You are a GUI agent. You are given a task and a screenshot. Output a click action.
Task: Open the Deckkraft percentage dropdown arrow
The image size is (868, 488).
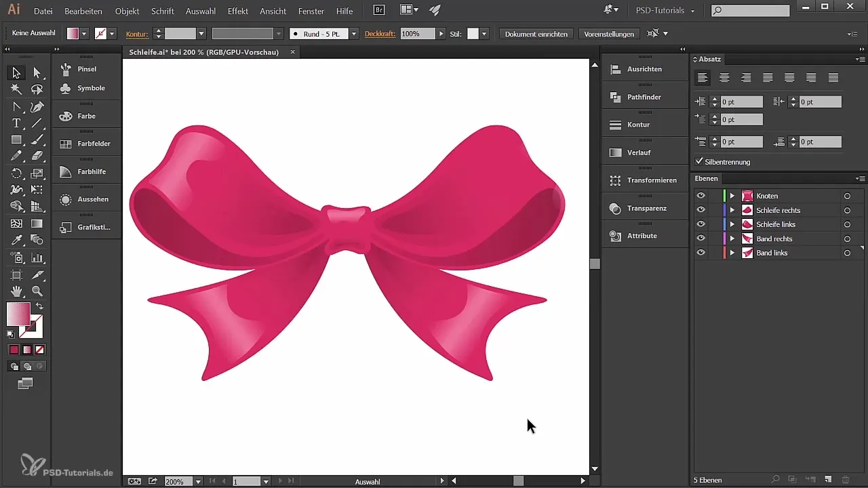point(441,33)
